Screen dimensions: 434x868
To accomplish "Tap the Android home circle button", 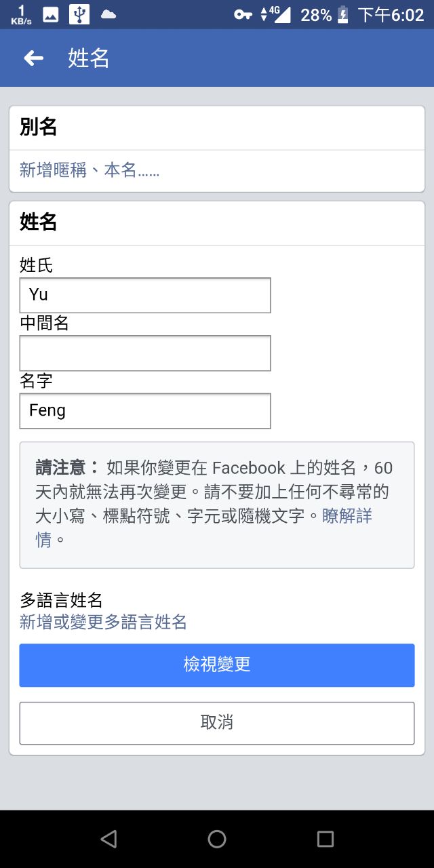I will point(217,839).
